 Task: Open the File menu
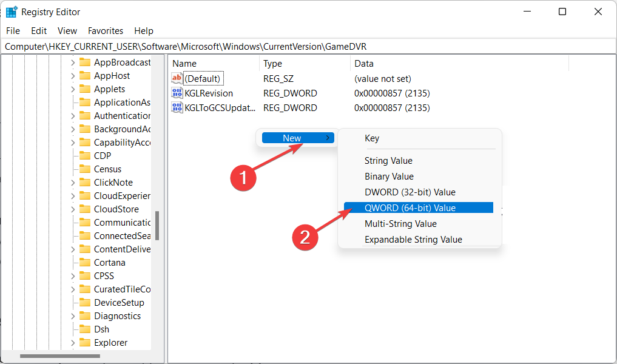[x=13, y=31]
